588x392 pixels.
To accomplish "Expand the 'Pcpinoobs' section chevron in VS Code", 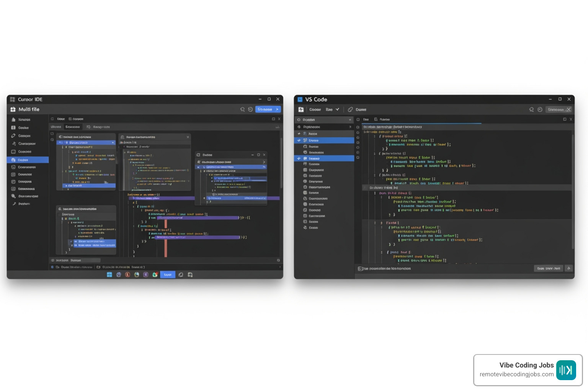I will (350, 127).
